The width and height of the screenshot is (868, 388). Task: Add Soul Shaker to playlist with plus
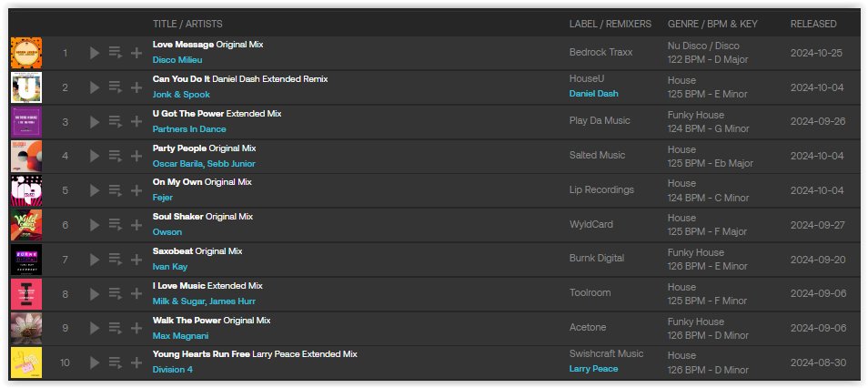(x=136, y=225)
